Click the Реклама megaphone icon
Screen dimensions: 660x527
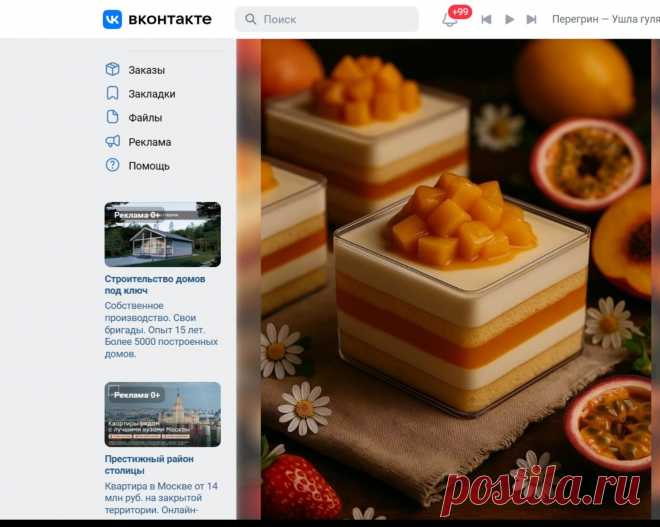tap(112, 141)
